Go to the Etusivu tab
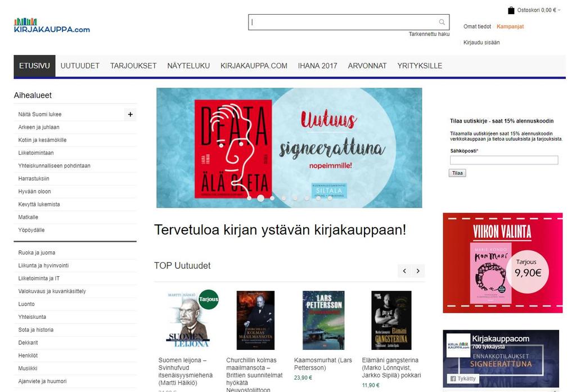 tap(34, 66)
